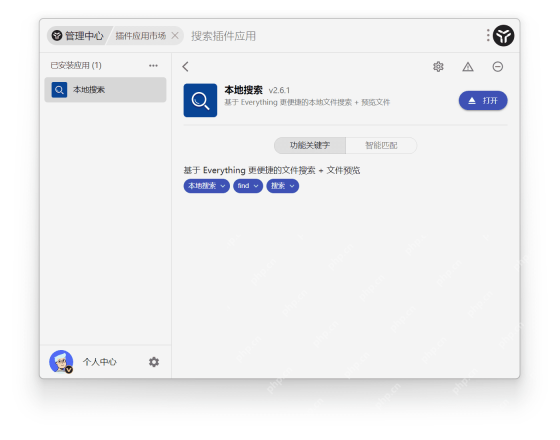Click the plugin description under the title
Screen dimensions: 560x440
307,102
